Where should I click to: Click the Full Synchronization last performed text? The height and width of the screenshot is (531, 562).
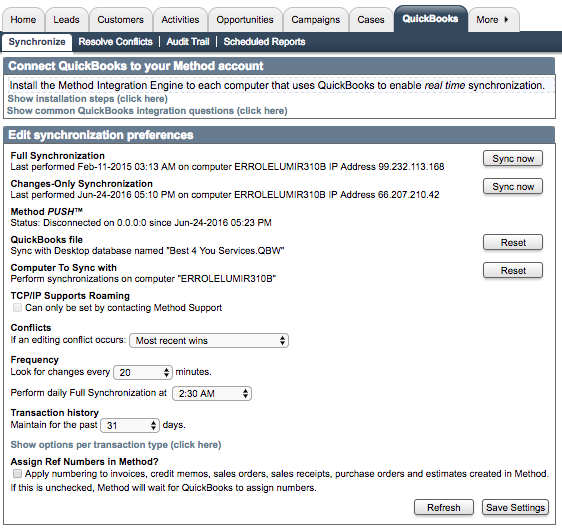click(227, 167)
